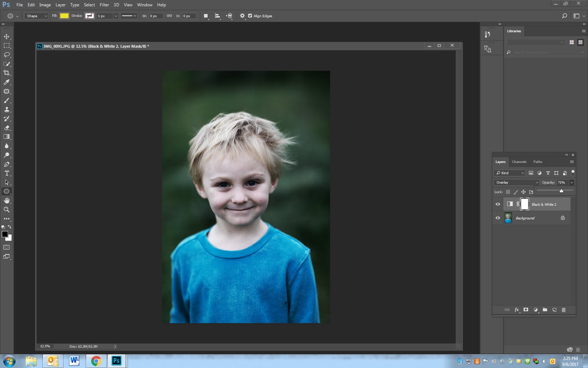Switch to the Channels tab
The width and height of the screenshot is (588, 368).
coord(519,162)
